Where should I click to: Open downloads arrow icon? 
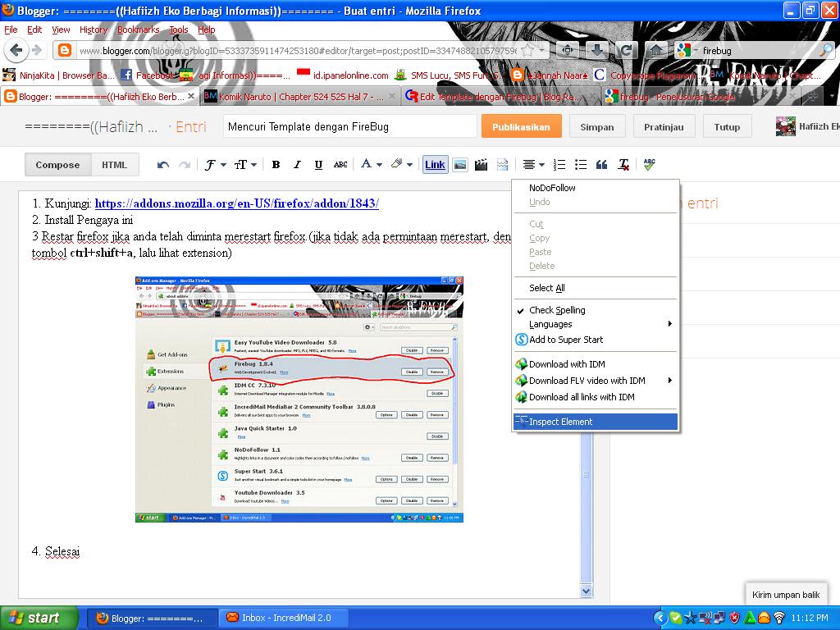(597, 50)
